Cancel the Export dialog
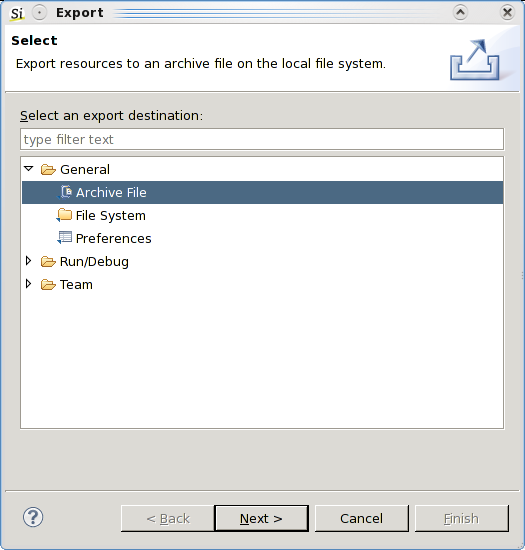 pos(362,518)
